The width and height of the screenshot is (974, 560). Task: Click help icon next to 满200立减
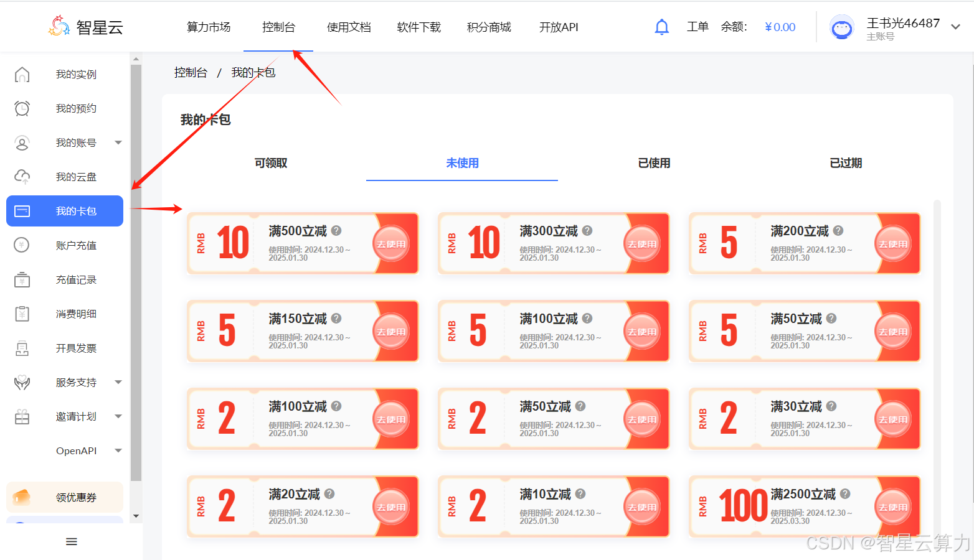[x=838, y=231]
